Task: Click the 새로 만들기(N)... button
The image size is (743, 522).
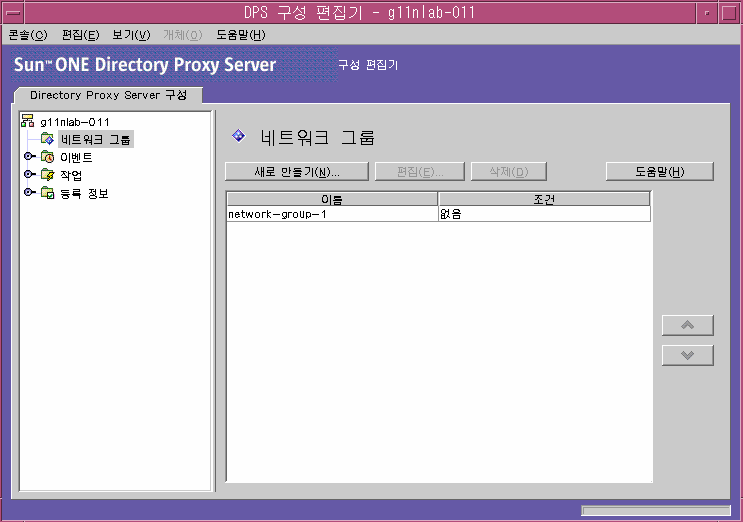Action: click(297, 171)
